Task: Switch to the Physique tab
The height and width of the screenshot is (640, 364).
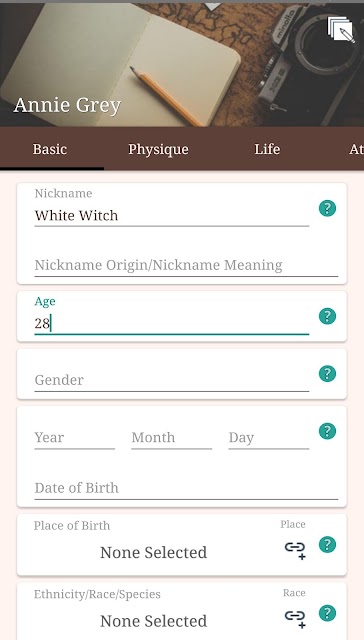Action: (158, 149)
